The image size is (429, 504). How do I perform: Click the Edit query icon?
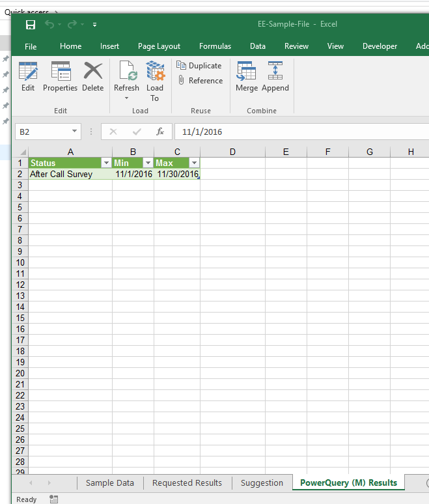pyautogui.click(x=28, y=71)
